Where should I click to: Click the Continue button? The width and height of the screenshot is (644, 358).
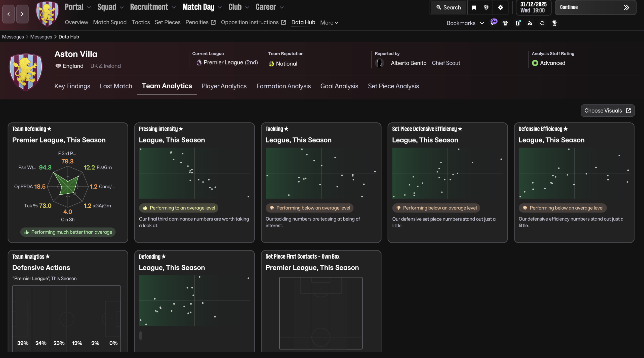click(x=595, y=7)
